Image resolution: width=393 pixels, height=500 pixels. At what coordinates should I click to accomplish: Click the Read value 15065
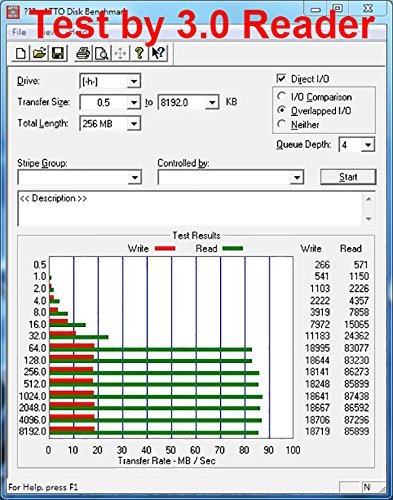point(356,324)
